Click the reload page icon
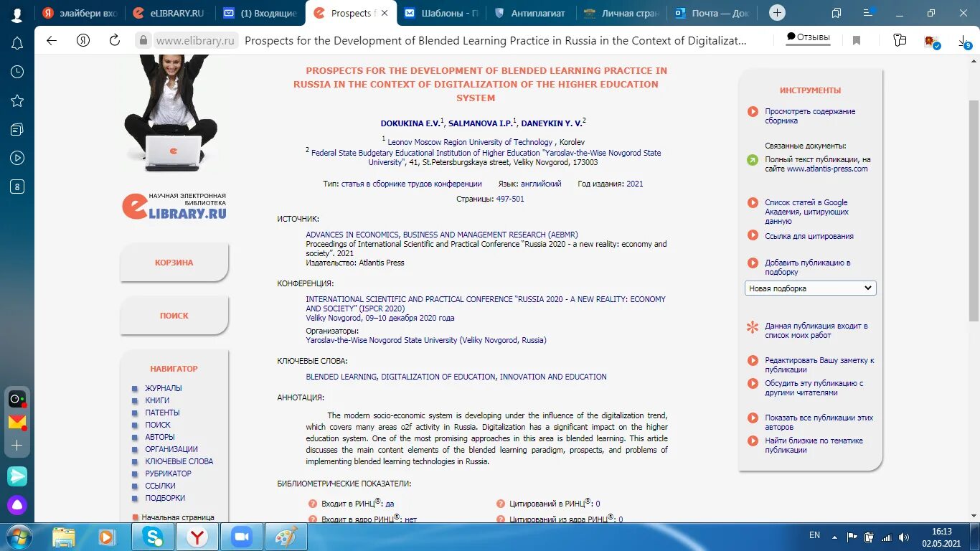Image resolution: width=980 pixels, height=551 pixels. (115, 40)
